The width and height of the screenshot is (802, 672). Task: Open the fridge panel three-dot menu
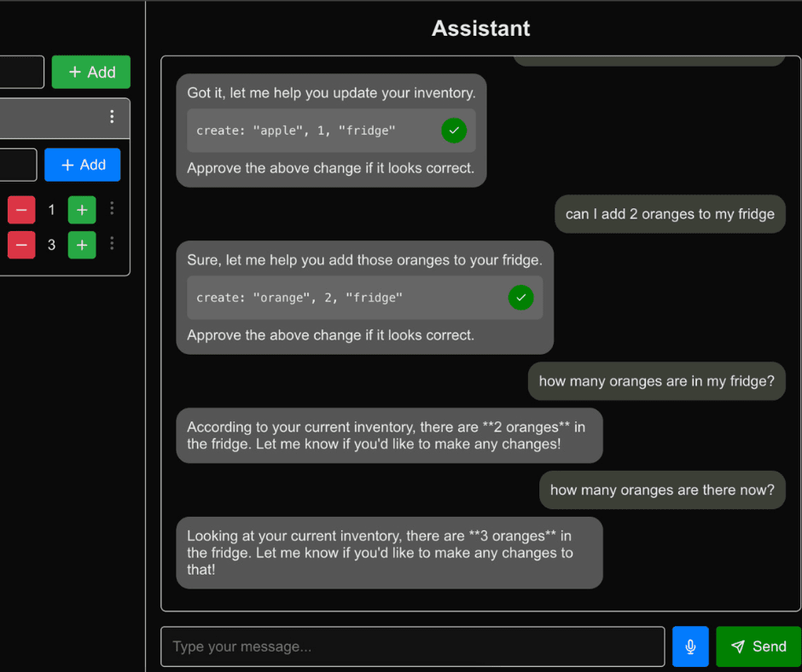coord(112,118)
